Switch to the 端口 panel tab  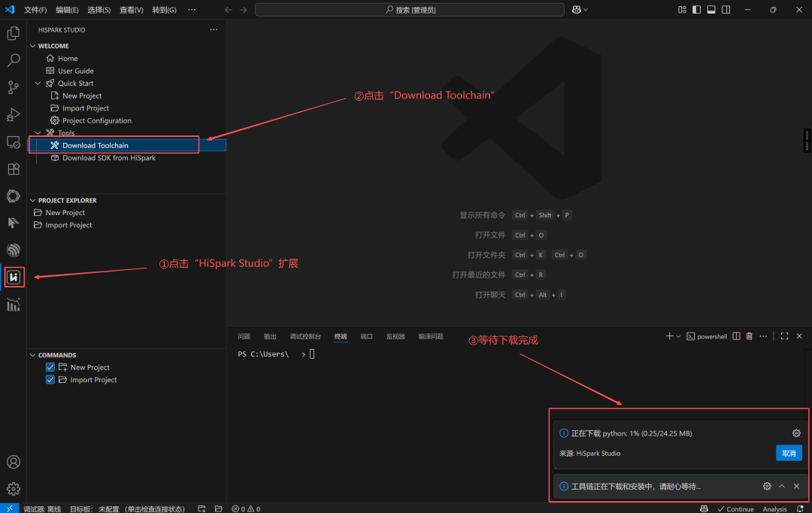[x=366, y=336]
